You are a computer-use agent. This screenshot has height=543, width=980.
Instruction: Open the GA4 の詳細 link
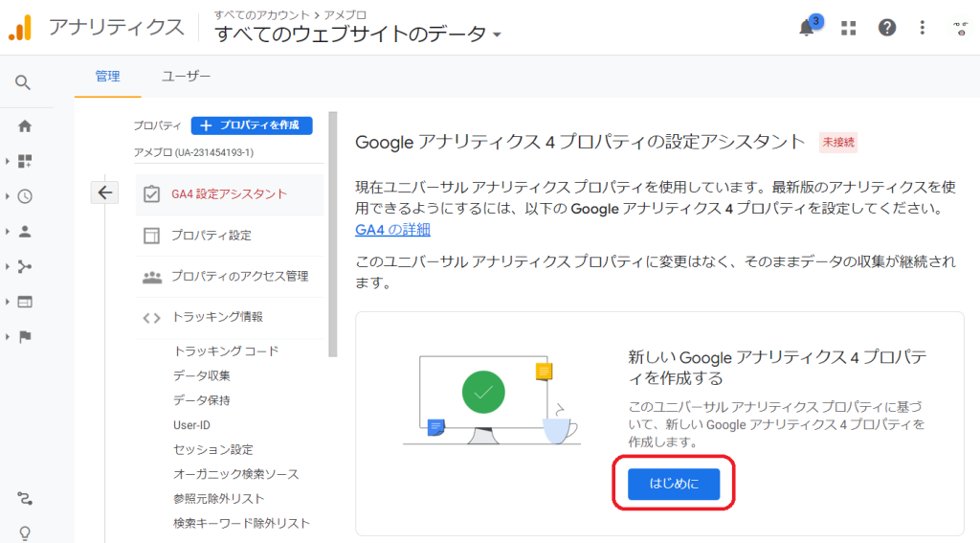(392, 229)
